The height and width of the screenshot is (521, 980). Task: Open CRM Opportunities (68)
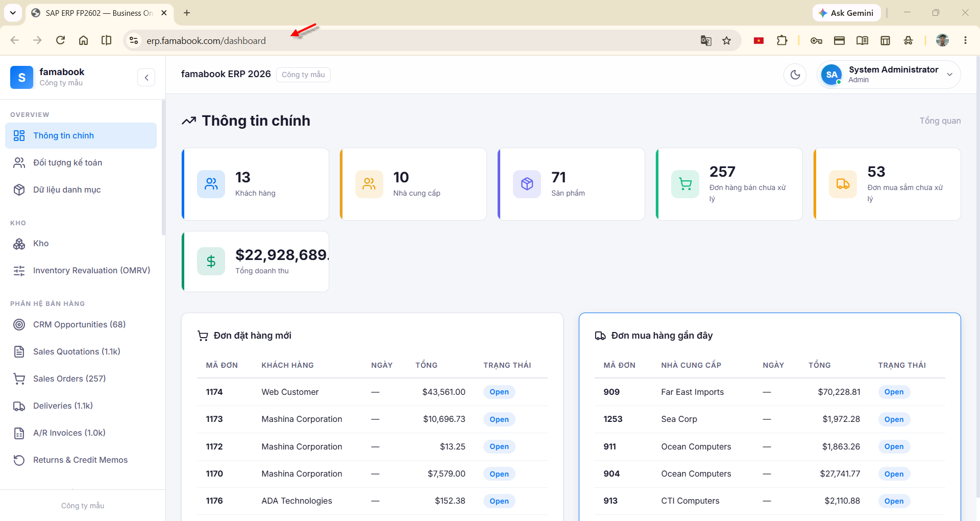pos(81,324)
